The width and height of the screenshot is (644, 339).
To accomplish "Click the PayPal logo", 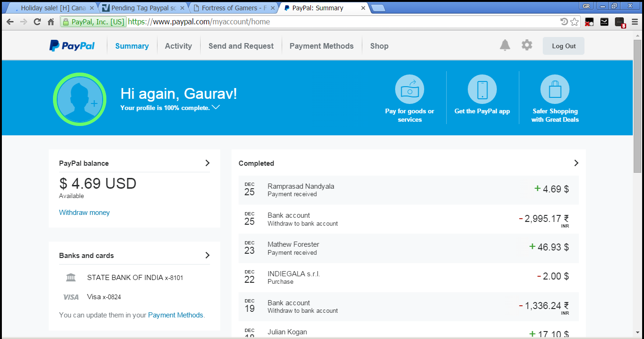I will [72, 46].
